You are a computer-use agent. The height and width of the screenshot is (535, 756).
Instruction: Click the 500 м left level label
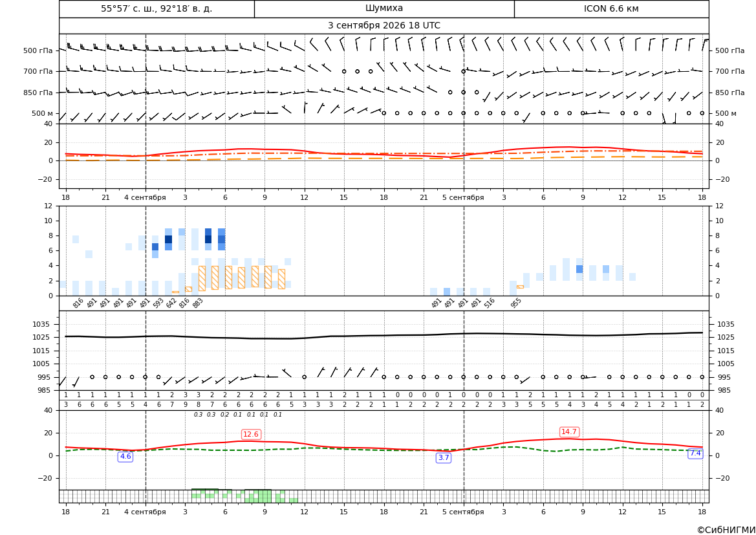click(43, 113)
